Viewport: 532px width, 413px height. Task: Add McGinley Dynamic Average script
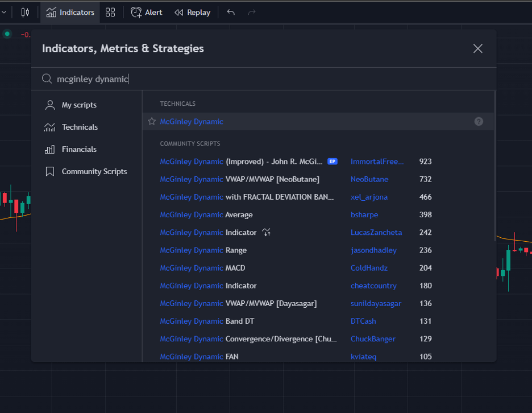click(206, 214)
